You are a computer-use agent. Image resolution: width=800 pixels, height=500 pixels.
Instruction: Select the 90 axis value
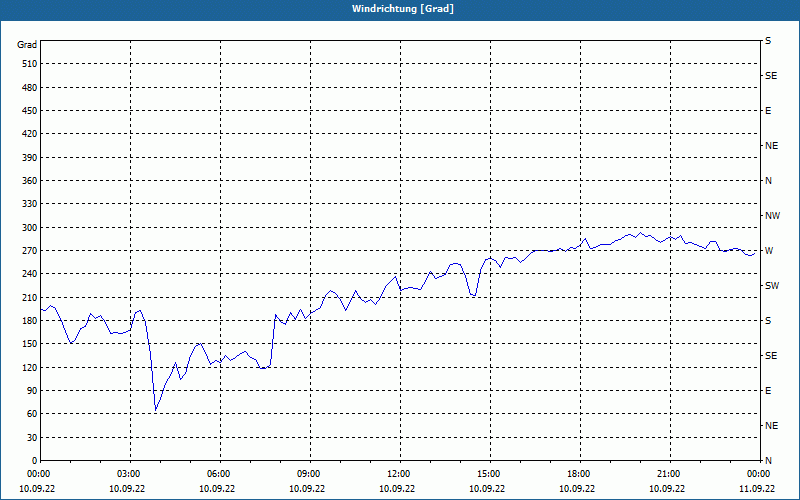tap(32, 390)
